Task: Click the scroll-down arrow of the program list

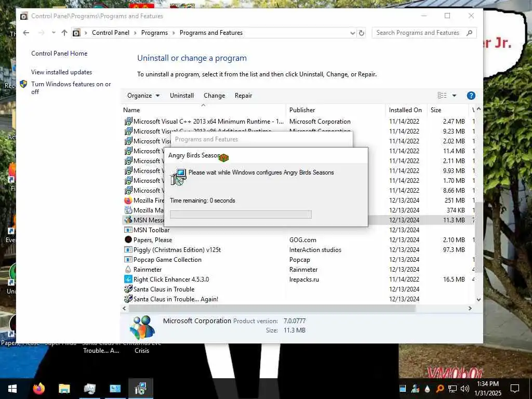Action: [478, 300]
